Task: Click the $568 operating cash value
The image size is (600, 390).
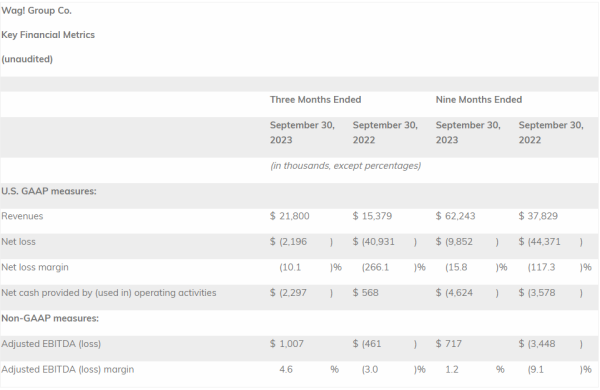Action: click(x=365, y=293)
